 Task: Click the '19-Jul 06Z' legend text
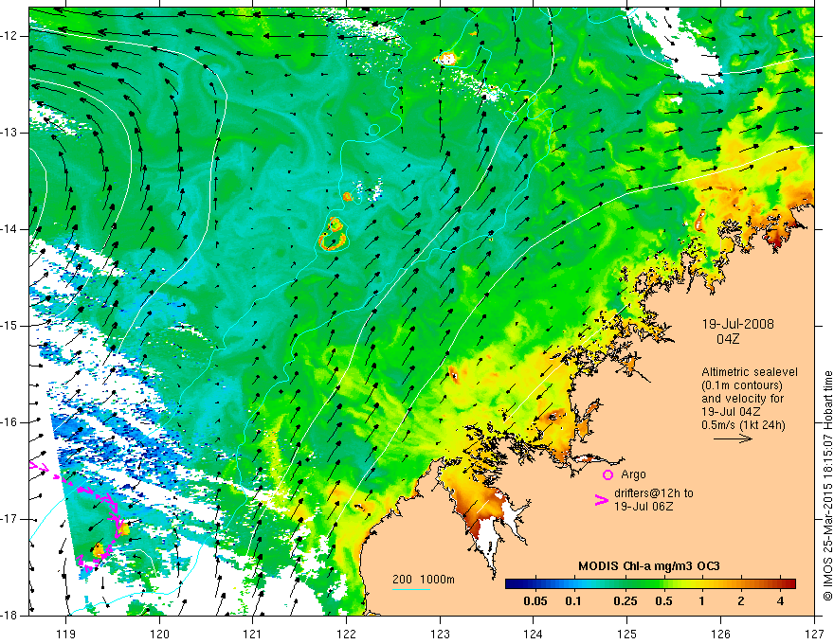click(644, 507)
